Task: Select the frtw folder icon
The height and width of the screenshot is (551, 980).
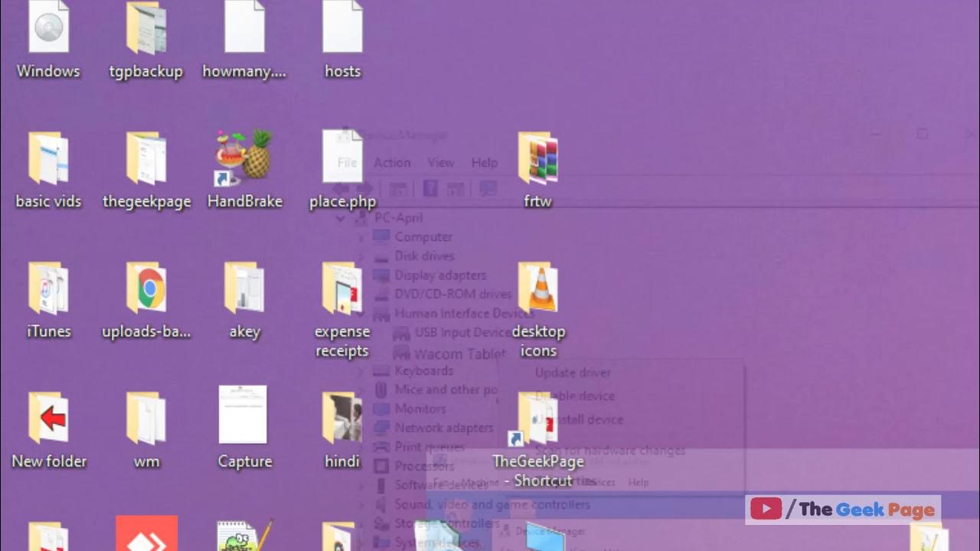Action: click(537, 158)
